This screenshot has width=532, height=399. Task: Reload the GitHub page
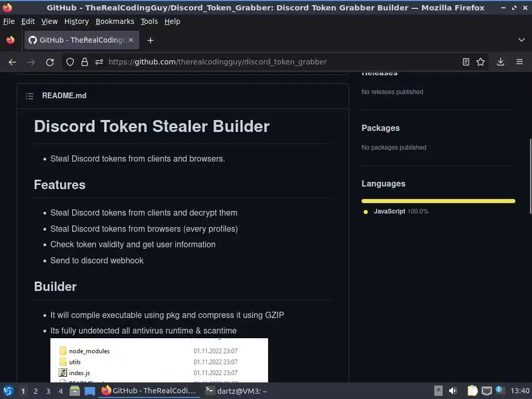click(50, 62)
